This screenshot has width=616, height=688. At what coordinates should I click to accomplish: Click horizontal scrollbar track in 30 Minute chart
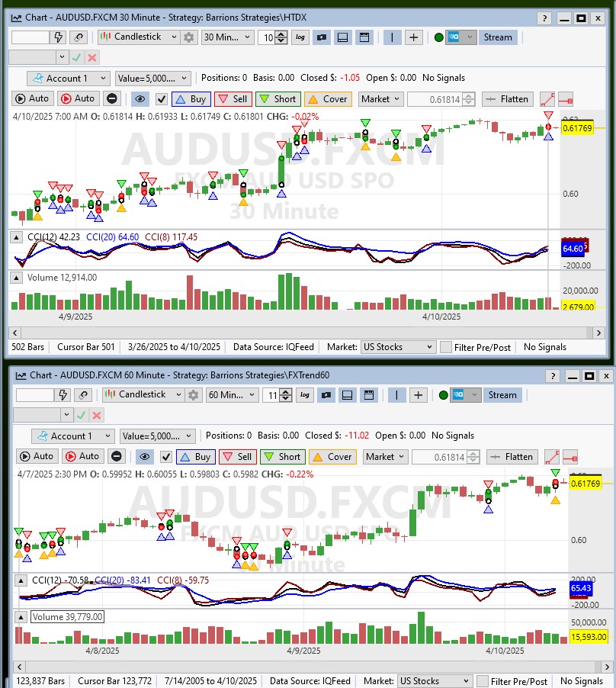click(304, 333)
